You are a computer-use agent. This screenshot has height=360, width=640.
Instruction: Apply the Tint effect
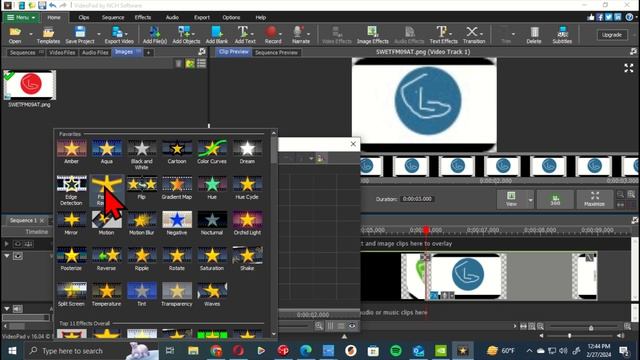tap(142, 294)
